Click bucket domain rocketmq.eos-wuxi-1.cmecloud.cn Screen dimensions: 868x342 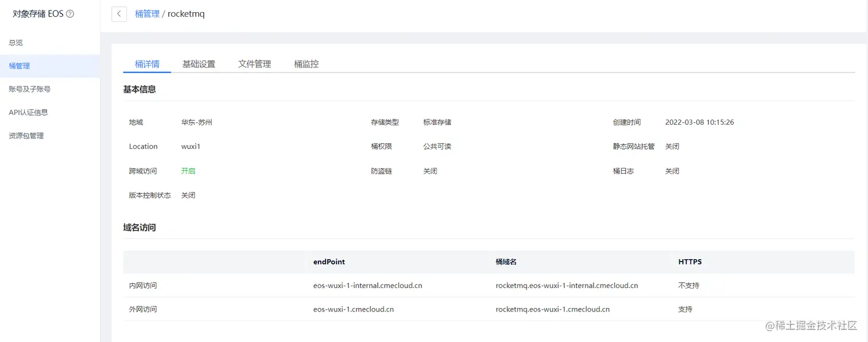pos(553,309)
